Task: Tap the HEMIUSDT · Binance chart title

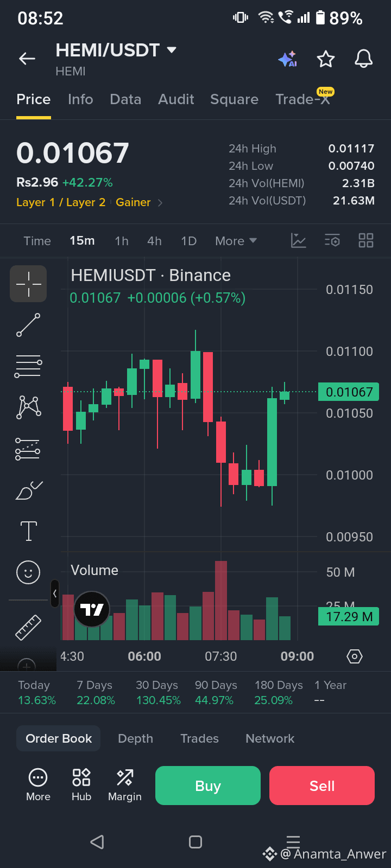Action: pyautogui.click(x=150, y=275)
